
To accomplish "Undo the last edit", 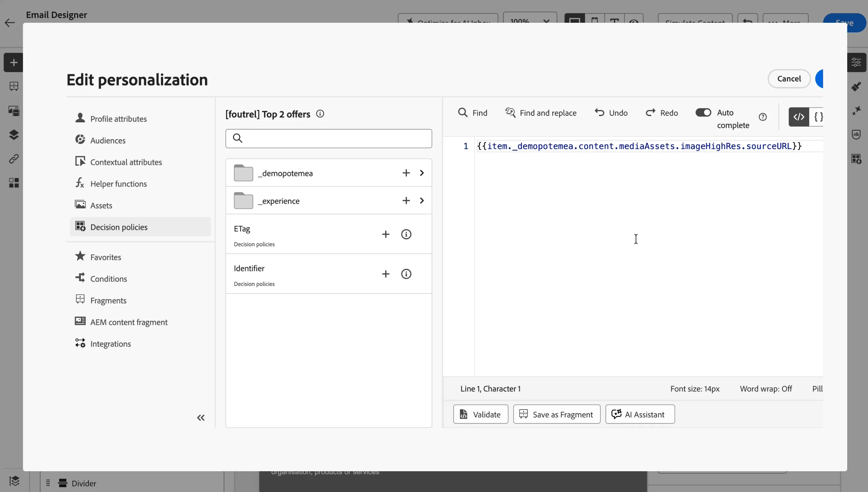I will click(611, 113).
